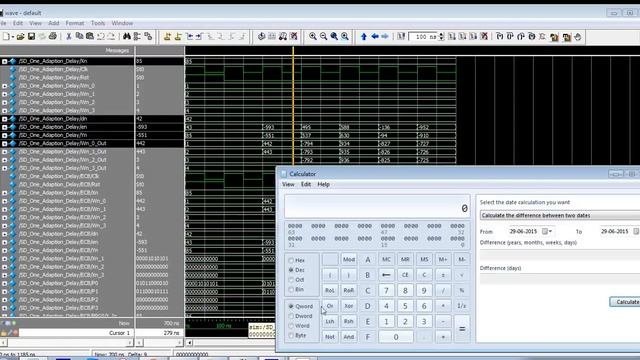This screenshot has width=640, height=360.
Task: Click the Calculate button in Calculator
Action: point(625,302)
